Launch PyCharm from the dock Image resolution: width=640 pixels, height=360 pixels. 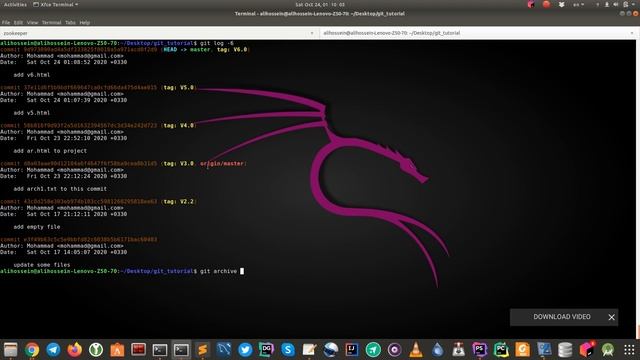pos(501,350)
